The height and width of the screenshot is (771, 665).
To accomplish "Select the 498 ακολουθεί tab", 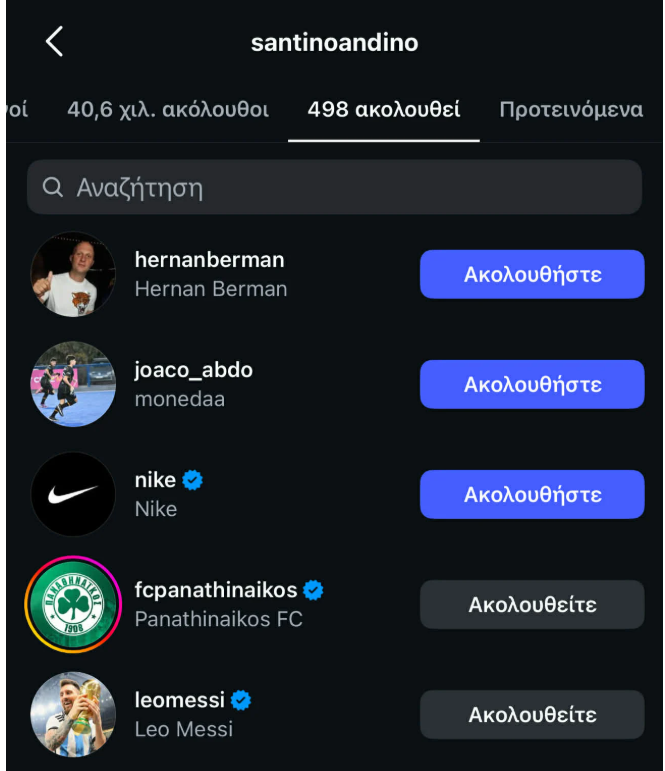I will tap(384, 110).
